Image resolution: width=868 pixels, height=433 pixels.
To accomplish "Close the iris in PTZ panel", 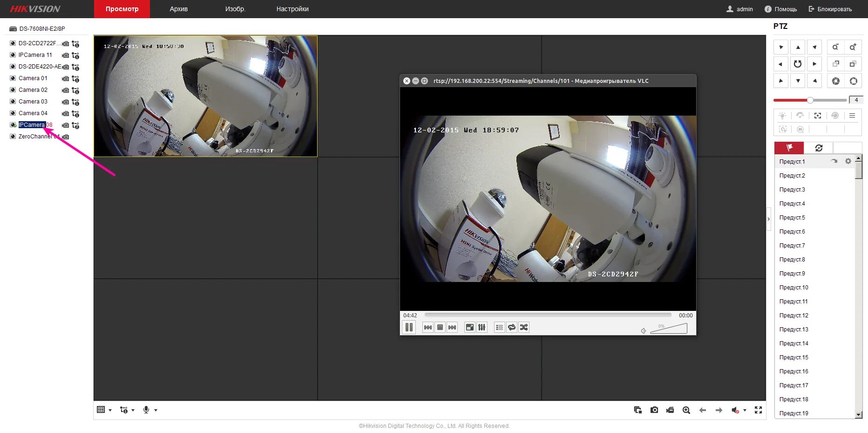I will [835, 81].
